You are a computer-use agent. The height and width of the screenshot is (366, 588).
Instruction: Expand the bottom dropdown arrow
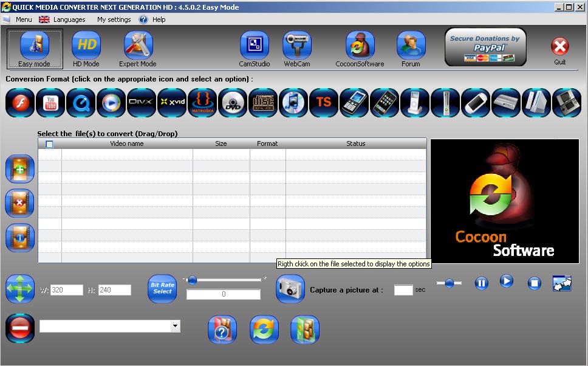click(175, 326)
